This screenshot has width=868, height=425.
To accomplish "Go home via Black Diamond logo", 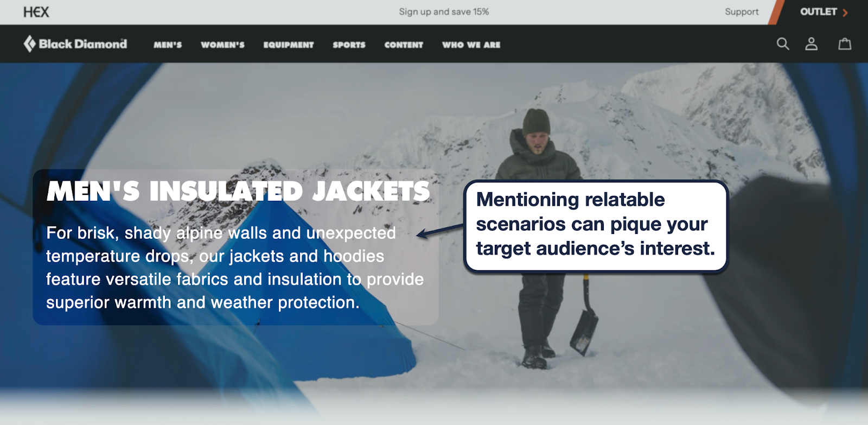I will pos(75,44).
